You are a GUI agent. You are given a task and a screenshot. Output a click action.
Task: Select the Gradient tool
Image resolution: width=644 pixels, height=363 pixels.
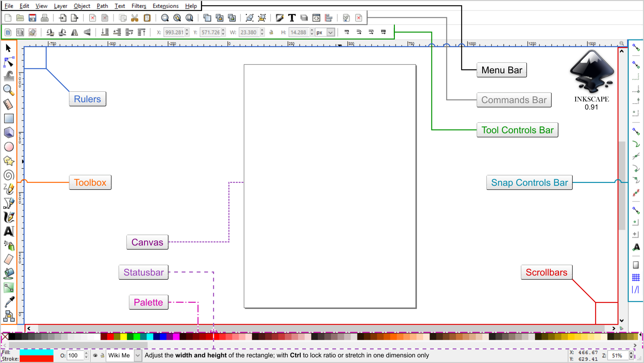[8, 288]
